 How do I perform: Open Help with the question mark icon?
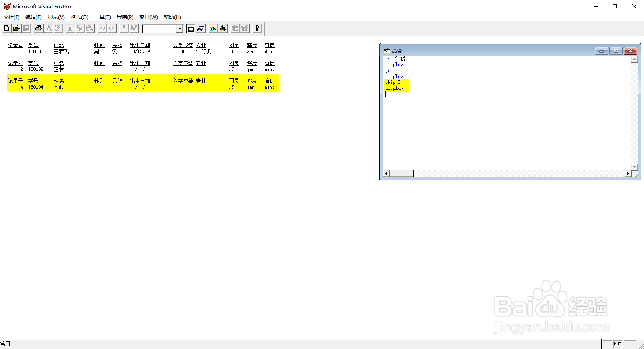coord(257,28)
